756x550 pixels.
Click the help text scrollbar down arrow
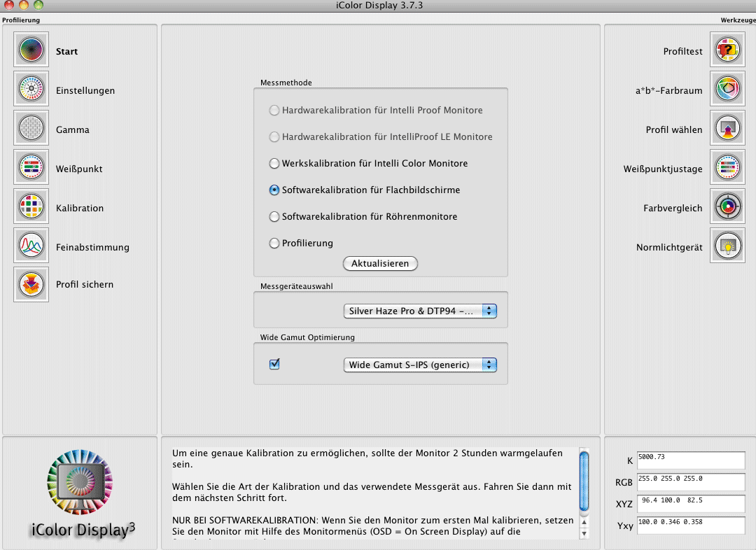point(584,534)
